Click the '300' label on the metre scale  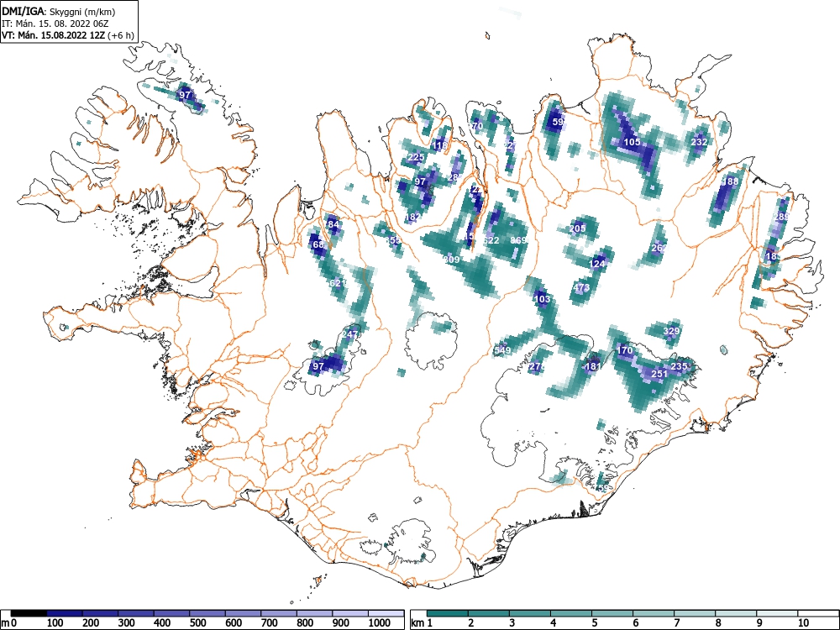127,622
